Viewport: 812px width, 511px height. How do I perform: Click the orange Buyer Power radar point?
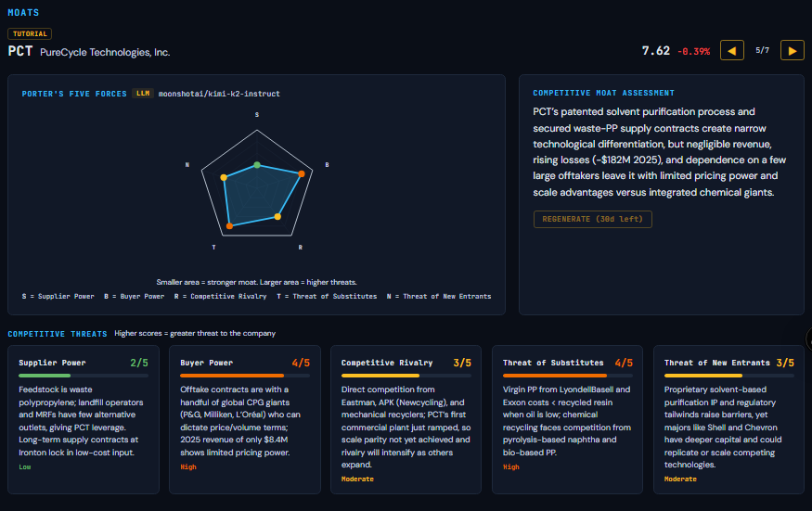click(x=302, y=174)
